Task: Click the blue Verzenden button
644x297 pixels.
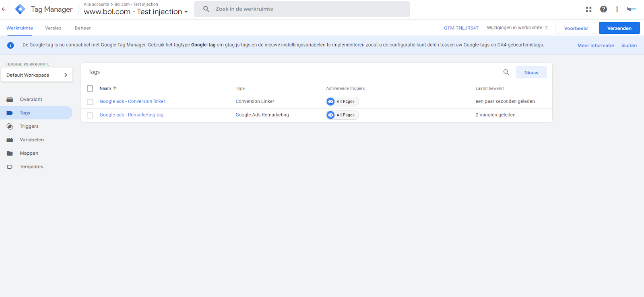Action: (x=619, y=28)
